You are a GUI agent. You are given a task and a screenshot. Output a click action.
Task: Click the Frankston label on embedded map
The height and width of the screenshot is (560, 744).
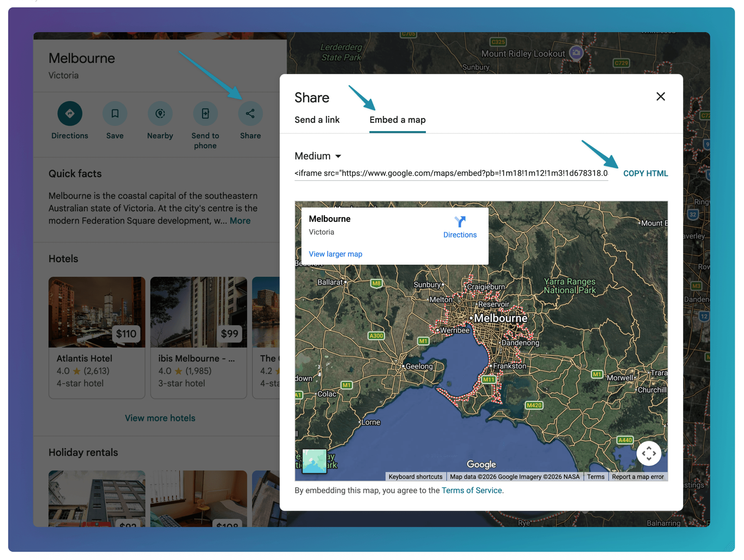509,366
